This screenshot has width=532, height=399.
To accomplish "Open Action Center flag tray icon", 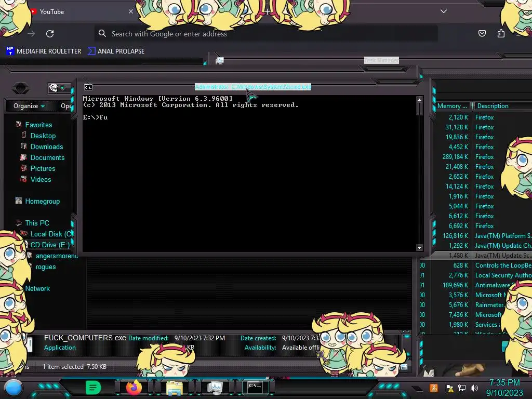I will 449,388.
